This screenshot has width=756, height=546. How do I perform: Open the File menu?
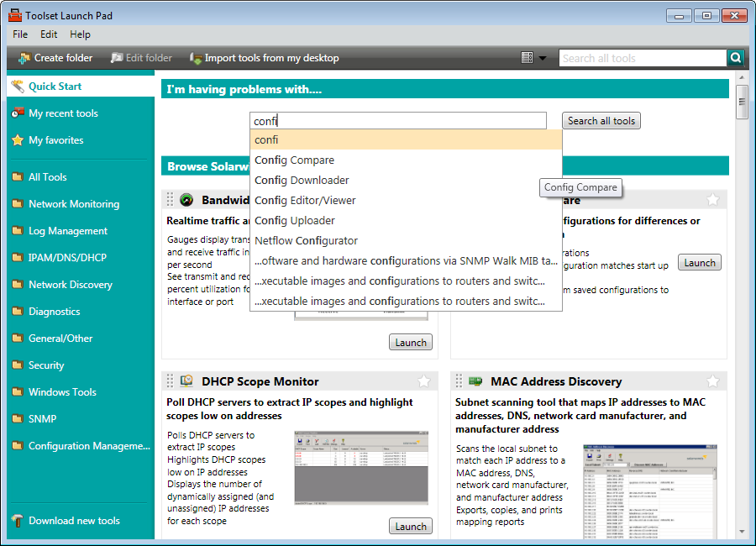pyautogui.click(x=19, y=34)
